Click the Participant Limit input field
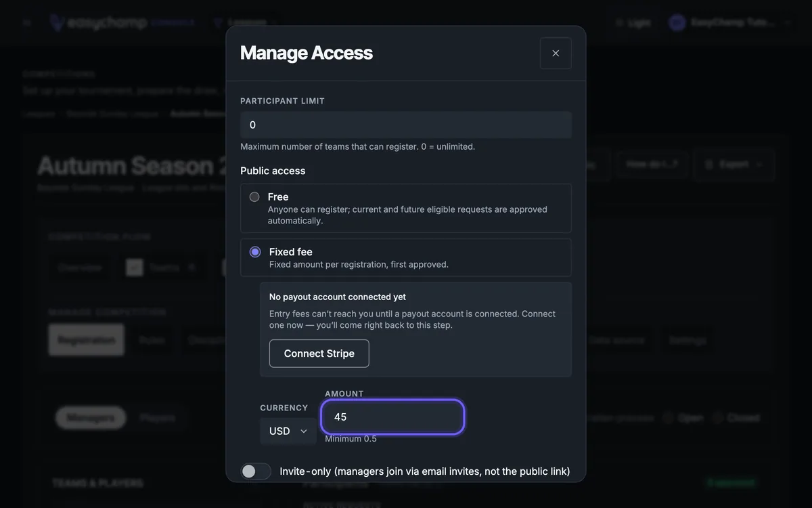This screenshot has height=508, width=812. (406, 125)
